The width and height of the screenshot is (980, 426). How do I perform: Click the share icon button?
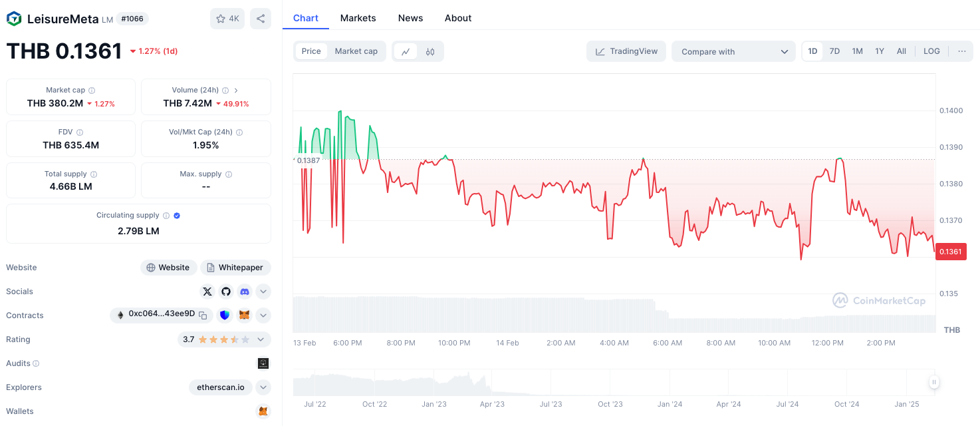point(261,19)
